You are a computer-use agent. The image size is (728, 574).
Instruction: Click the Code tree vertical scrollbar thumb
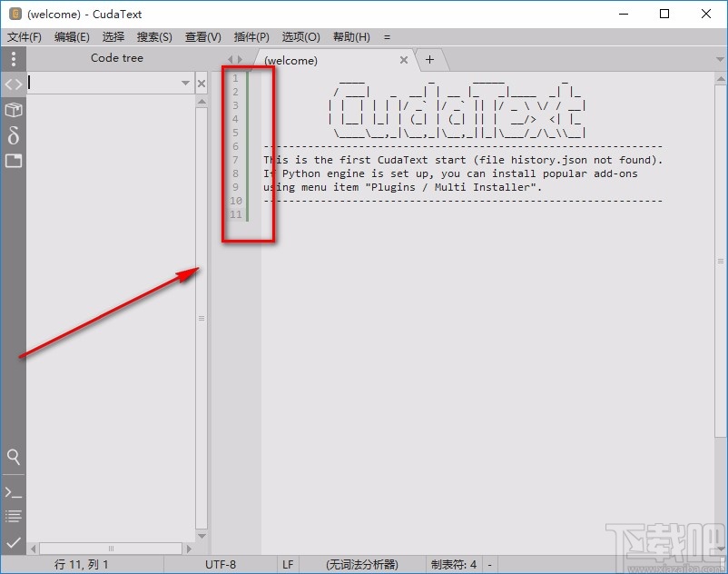coord(202,318)
